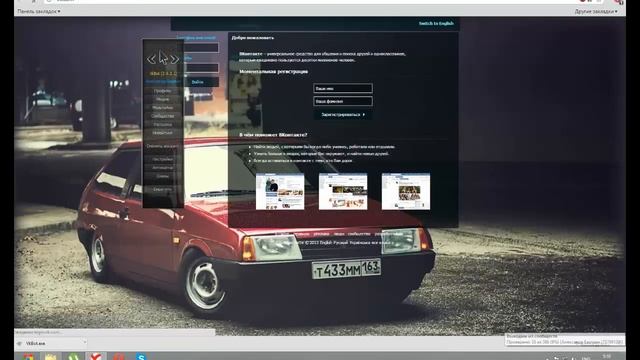Open the 'English' language link in the footer

tap(325, 242)
